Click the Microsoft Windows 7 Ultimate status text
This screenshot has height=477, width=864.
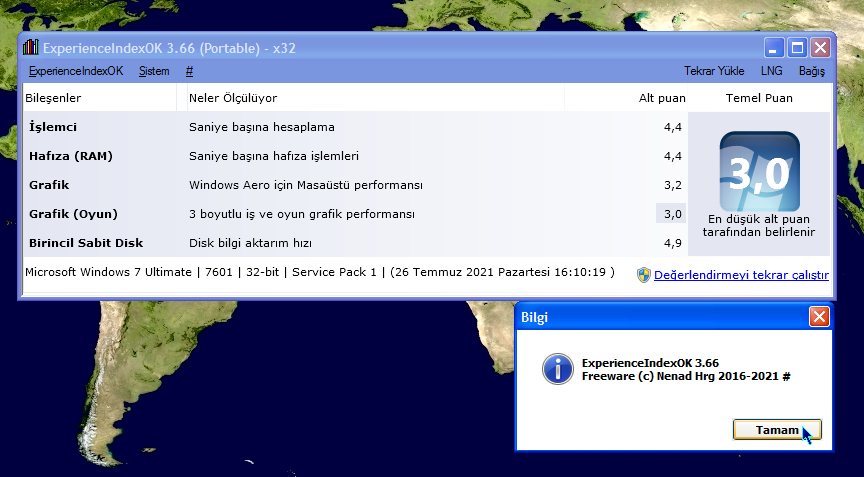[x=320, y=272]
